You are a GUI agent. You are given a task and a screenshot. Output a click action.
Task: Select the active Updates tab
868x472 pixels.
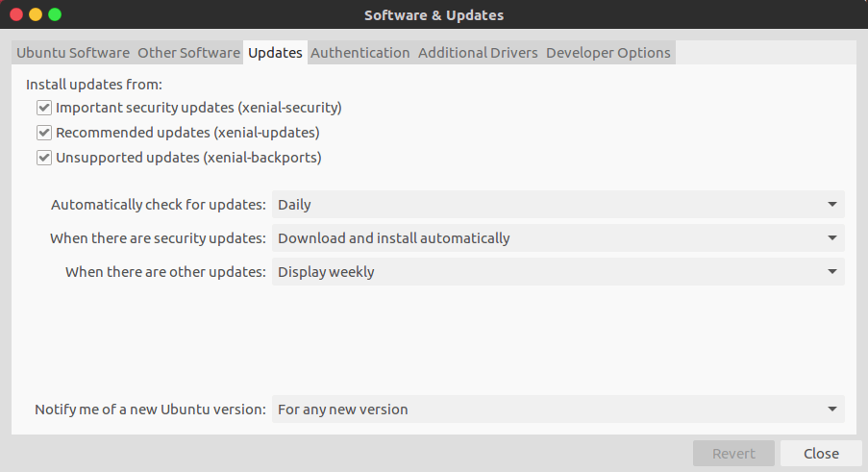275,53
